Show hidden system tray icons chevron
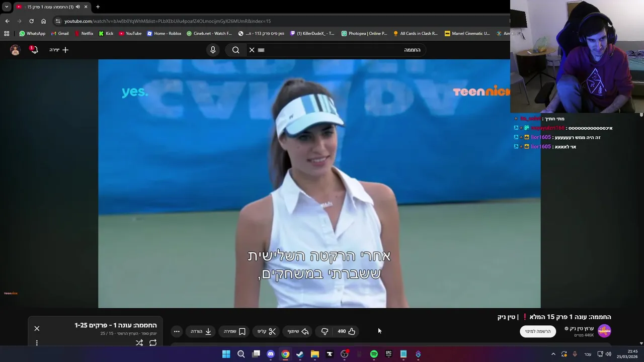 point(553,354)
